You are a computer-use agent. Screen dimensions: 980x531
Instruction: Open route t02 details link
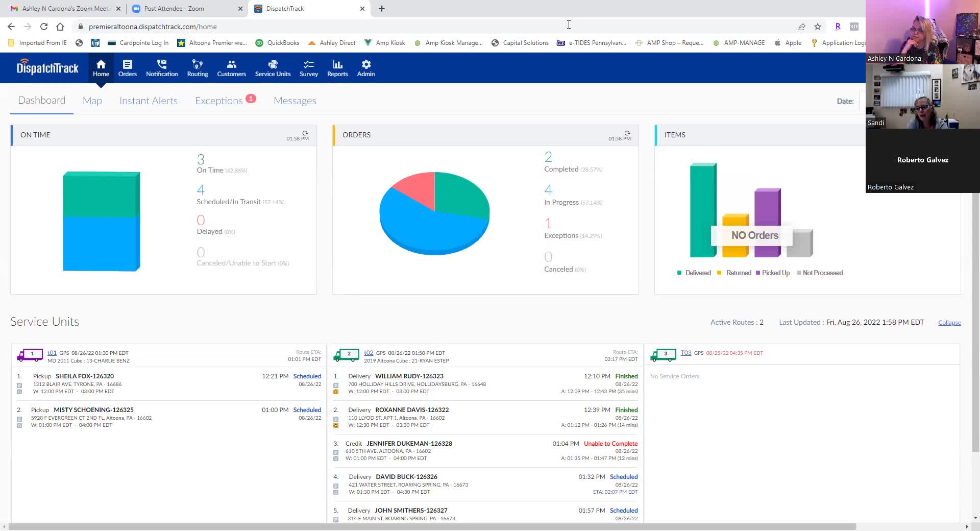pos(369,353)
